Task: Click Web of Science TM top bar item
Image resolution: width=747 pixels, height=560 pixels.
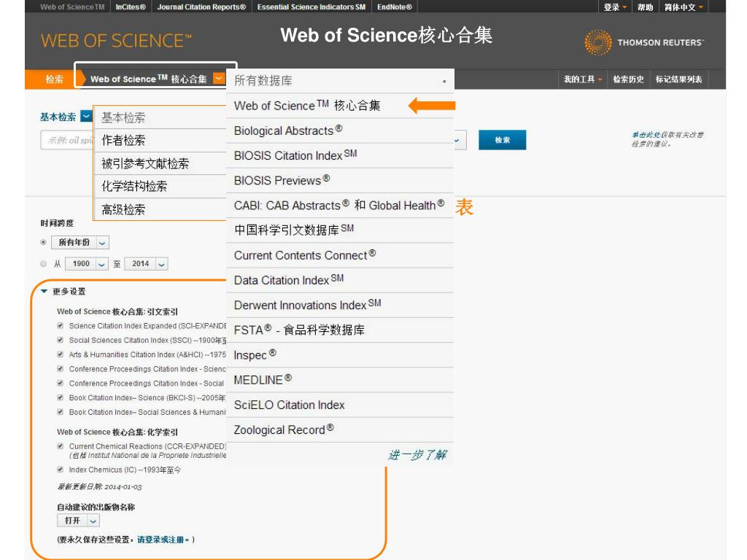Action: [x=72, y=7]
